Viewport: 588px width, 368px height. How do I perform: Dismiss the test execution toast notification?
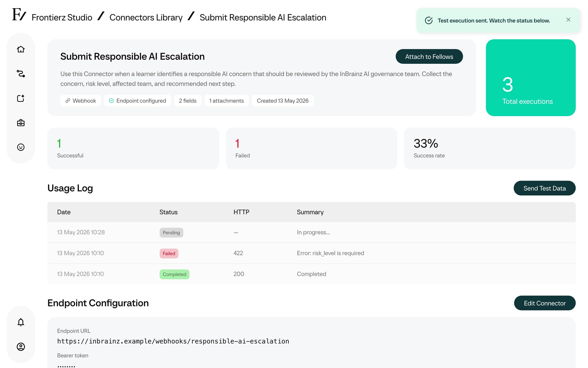[x=568, y=20]
